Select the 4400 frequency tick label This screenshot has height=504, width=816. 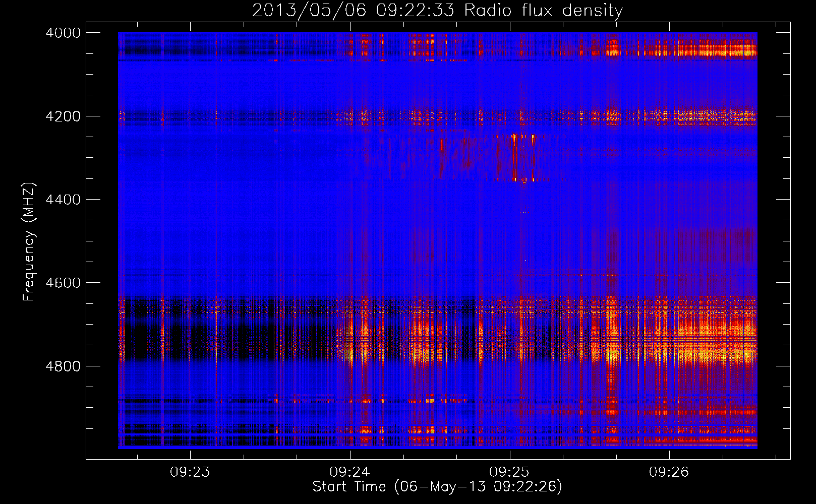pos(63,200)
